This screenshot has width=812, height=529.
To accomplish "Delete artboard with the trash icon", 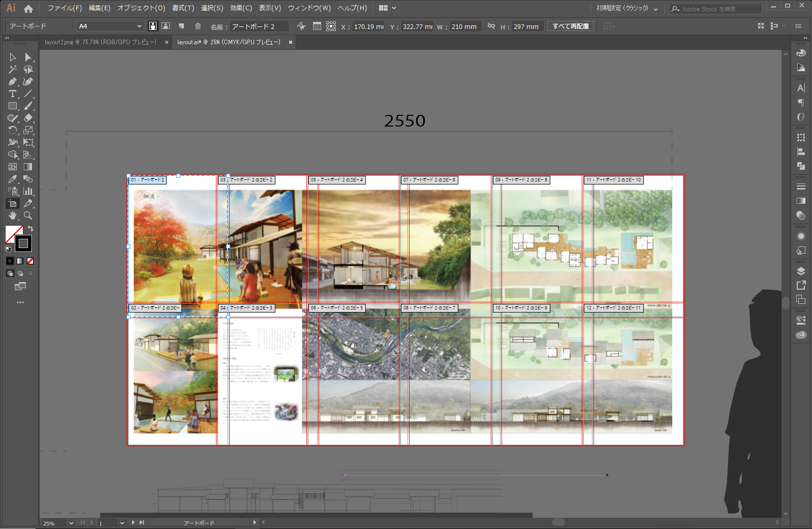I will click(x=198, y=26).
